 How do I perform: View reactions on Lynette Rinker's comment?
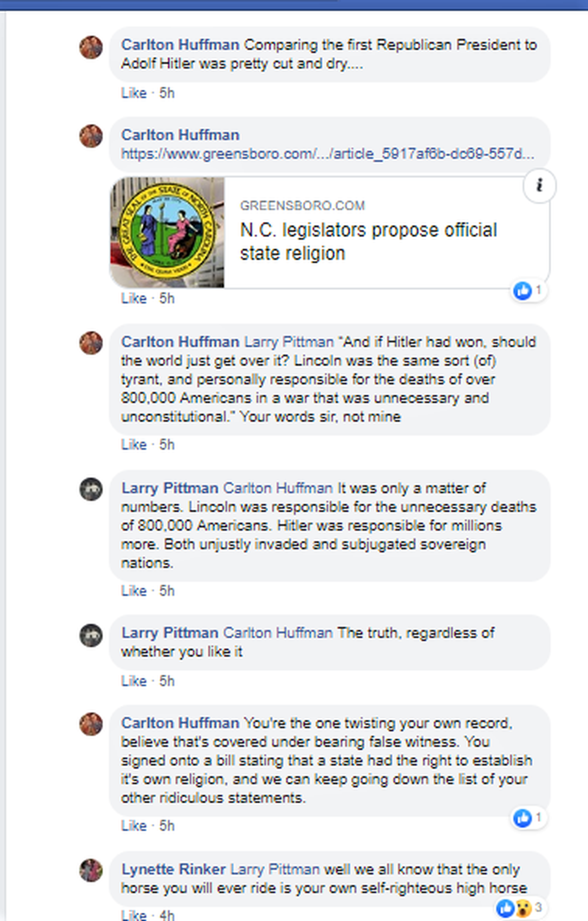[x=519, y=908]
